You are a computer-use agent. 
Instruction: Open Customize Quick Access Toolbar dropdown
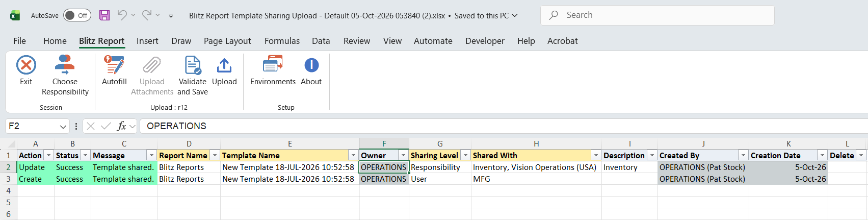tap(171, 16)
